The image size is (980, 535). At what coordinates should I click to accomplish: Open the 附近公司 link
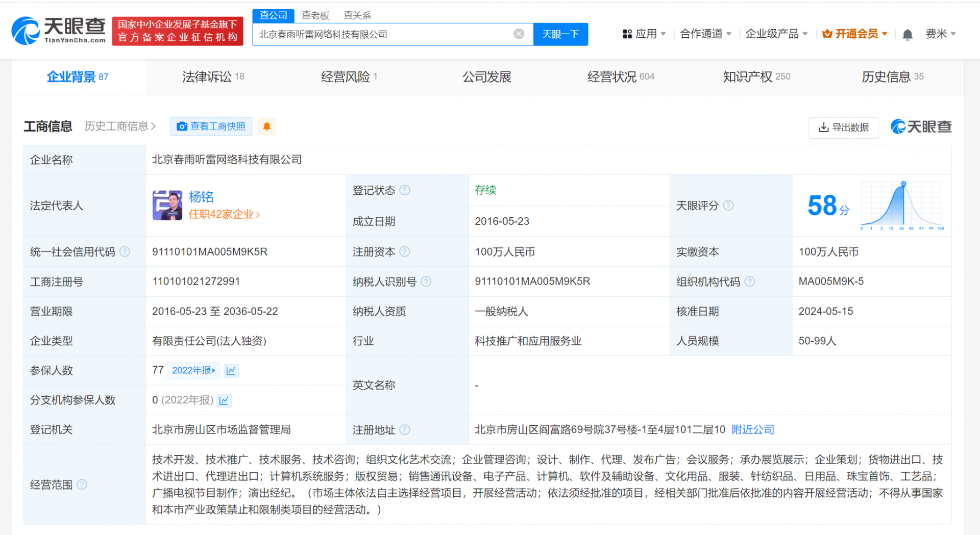[x=753, y=429]
